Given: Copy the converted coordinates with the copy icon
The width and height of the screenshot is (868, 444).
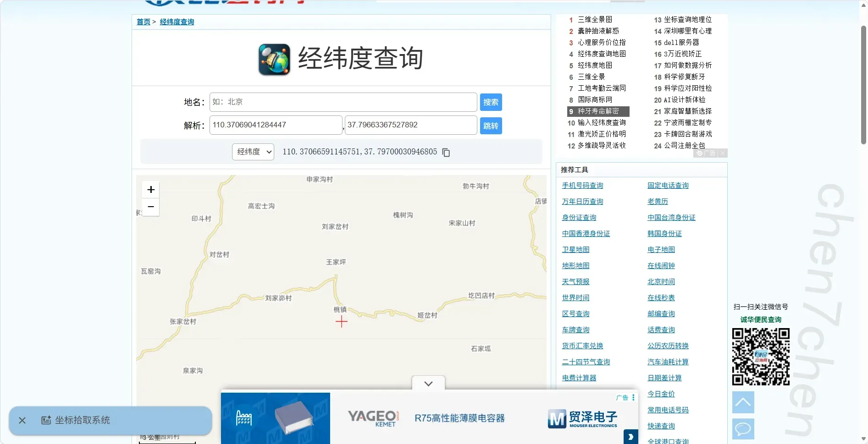Looking at the screenshot, I should pyautogui.click(x=446, y=152).
